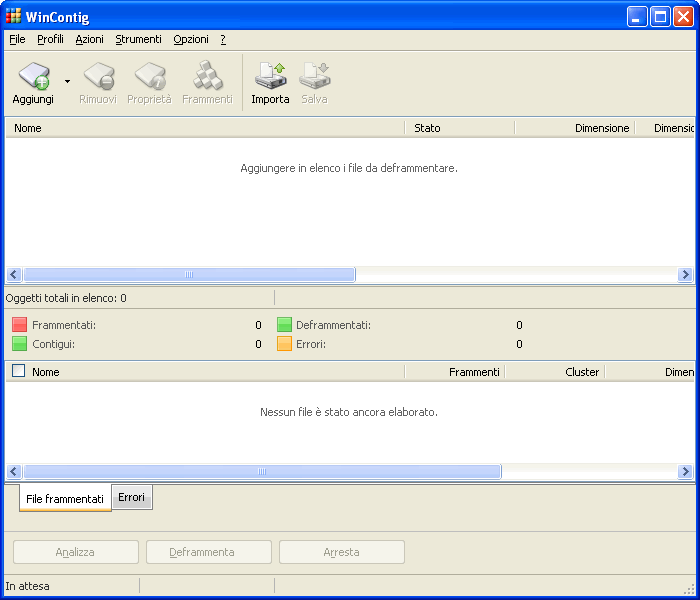
Task: Click the orange Errori color swatch
Action: tap(284, 344)
